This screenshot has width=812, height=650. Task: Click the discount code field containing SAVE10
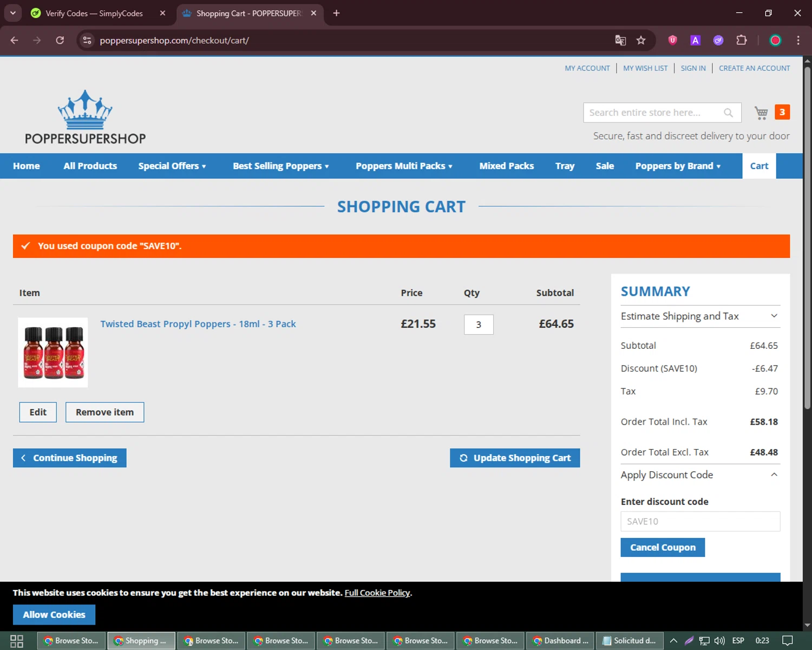(x=700, y=521)
